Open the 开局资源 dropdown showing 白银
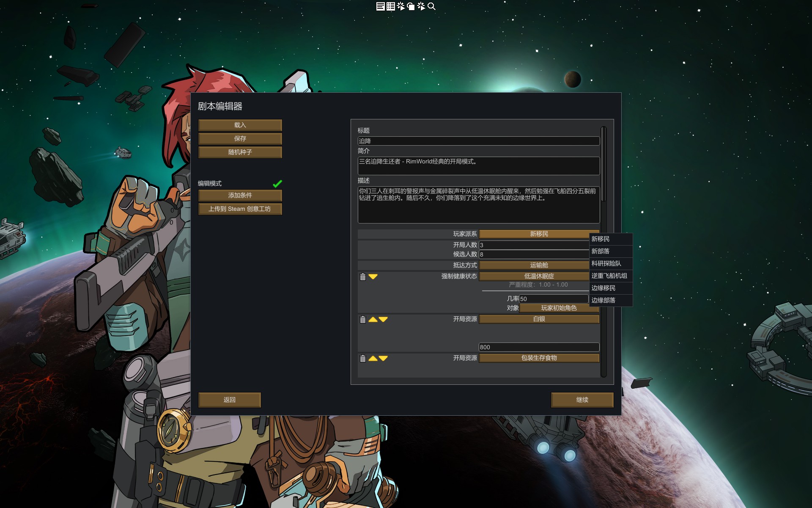 coord(539,319)
